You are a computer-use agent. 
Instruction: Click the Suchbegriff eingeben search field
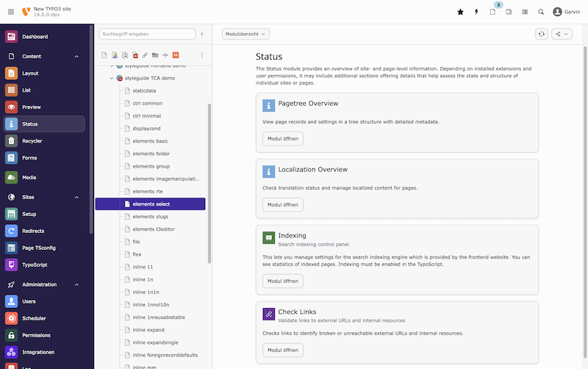pyautogui.click(x=147, y=34)
